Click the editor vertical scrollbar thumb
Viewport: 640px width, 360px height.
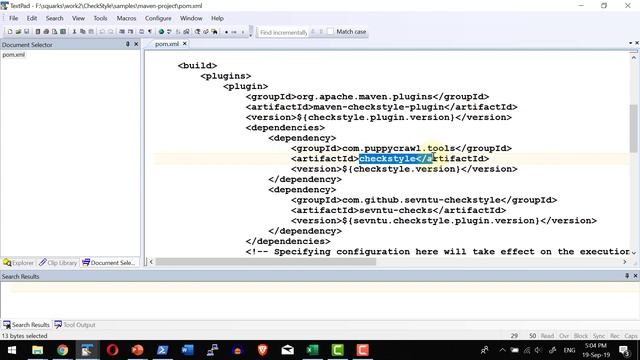click(x=633, y=128)
